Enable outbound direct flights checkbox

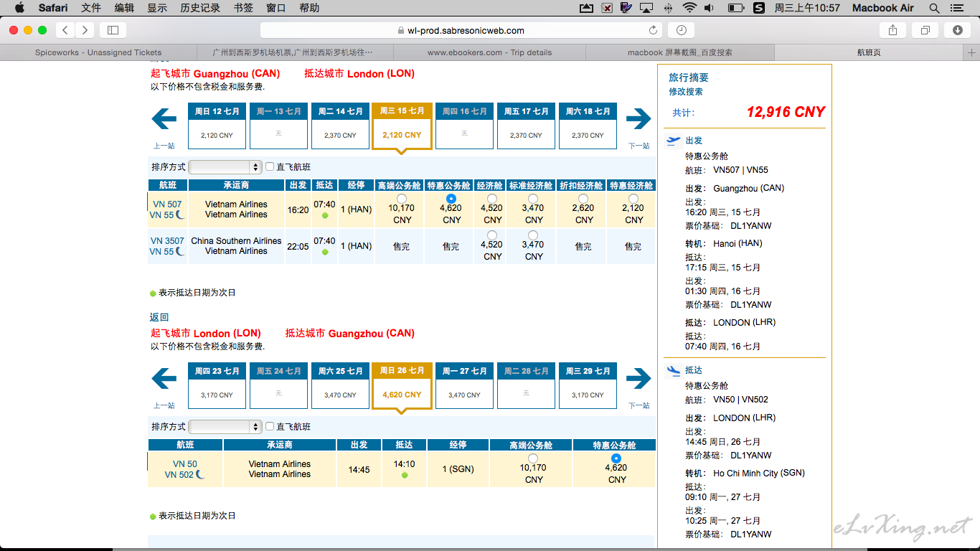tap(270, 166)
